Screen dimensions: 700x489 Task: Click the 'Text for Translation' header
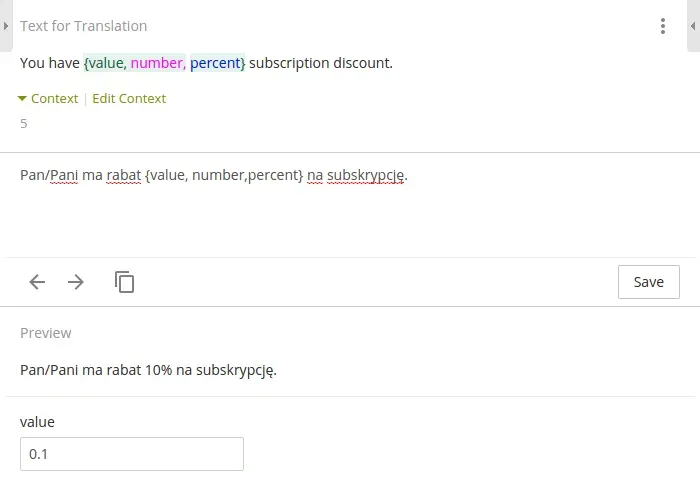pyautogui.click(x=84, y=26)
